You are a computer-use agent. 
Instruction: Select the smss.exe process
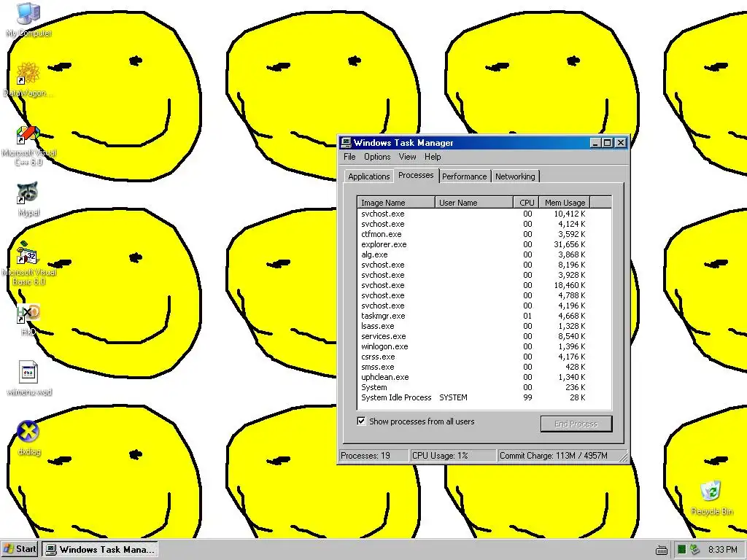click(x=484, y=367)
